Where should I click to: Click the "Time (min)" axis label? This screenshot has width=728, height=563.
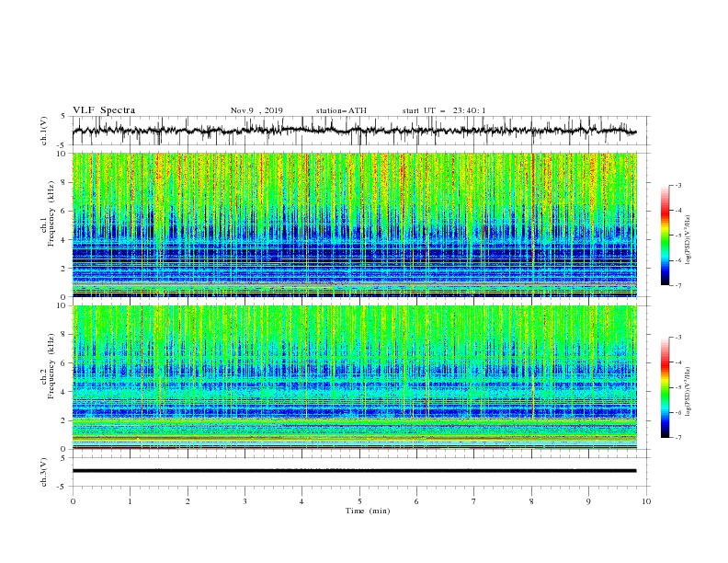click(x=368, y=511)
